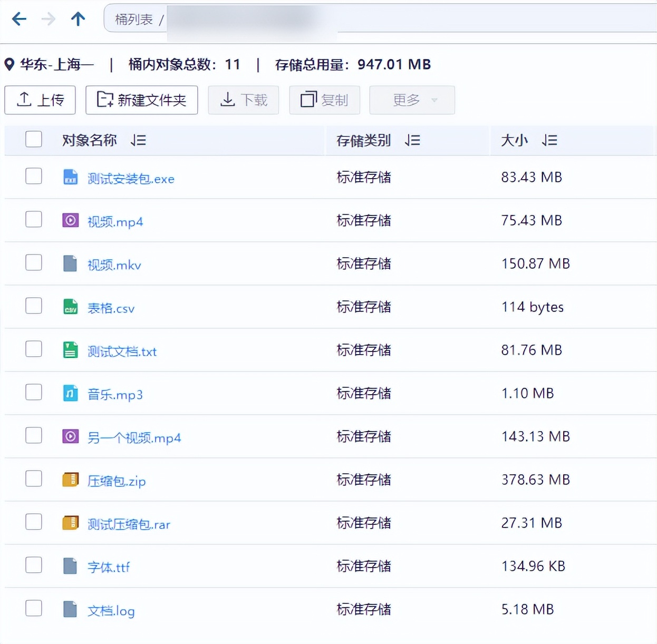Select the checkbox for 视频.mkv
The width and height of the screenshot is (657, 644).
click(33, 262)
